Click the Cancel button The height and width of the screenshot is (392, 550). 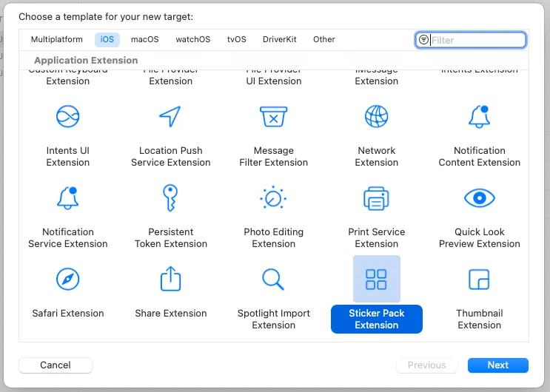[56, 365]
